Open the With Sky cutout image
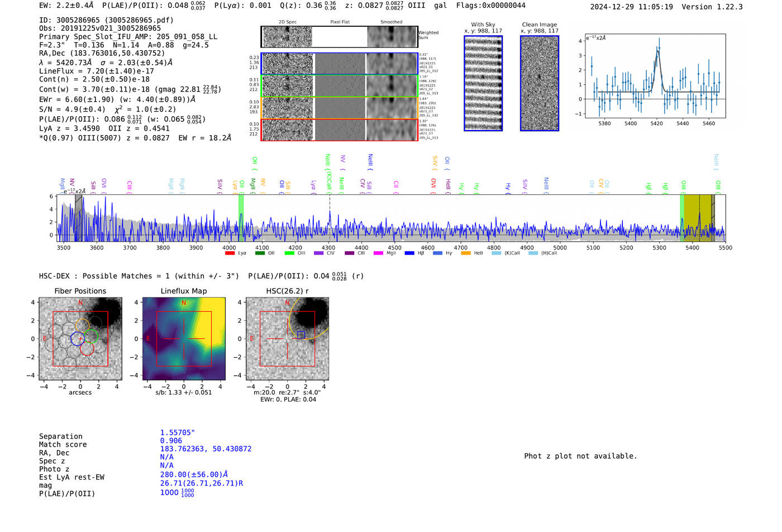This screenshot has width=782, height=532. point(483,83)
